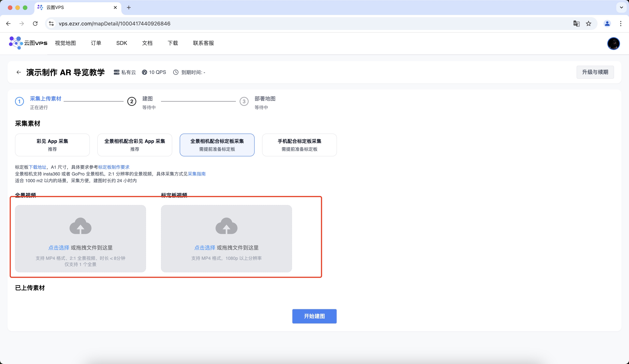Image resolution: width=629 pixels, height=364 pixels.
Task: Open SDK in navigation
Action: pos(122,43)
